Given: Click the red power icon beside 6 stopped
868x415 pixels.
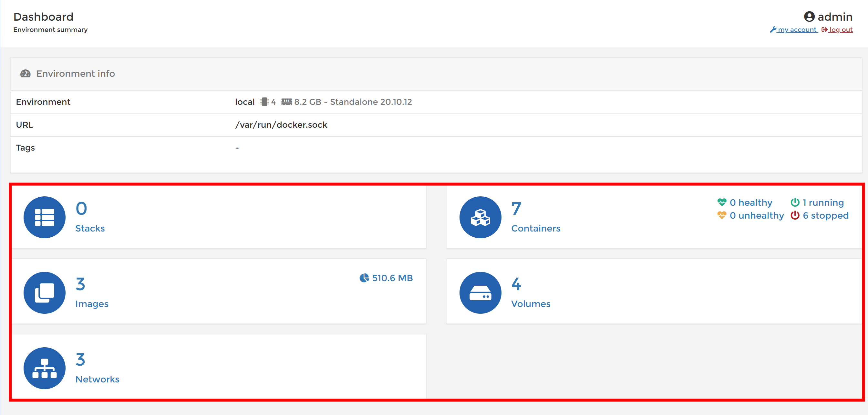Looking at the screenshot, I should pyautogui.click(x=795, y=216).
